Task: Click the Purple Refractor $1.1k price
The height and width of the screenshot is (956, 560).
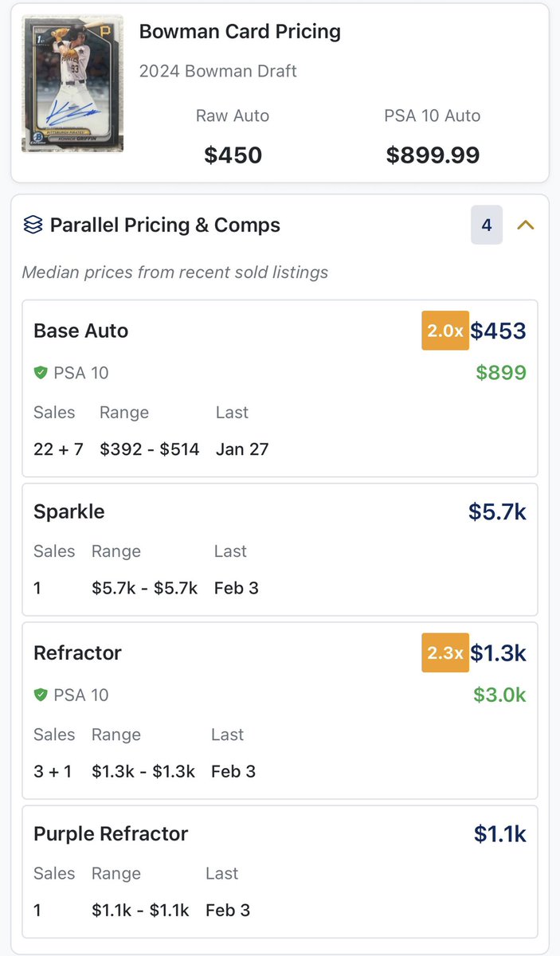Action: (x=499, y=833)
